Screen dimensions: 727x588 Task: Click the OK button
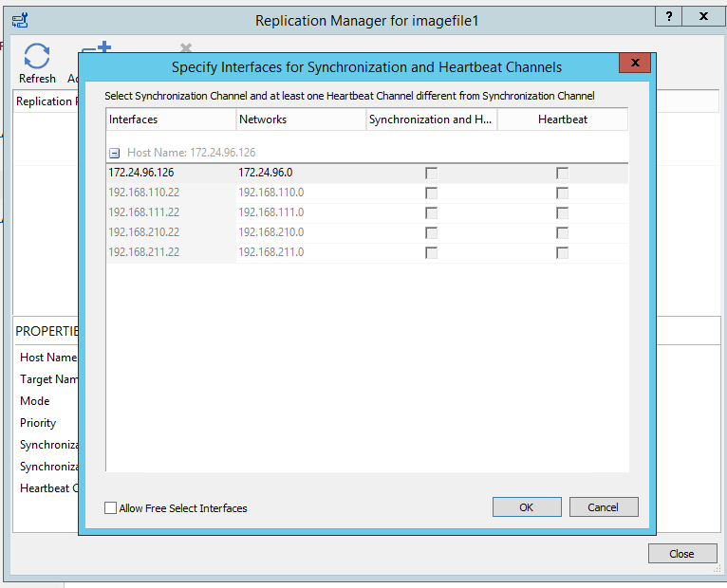pos(527,506)
